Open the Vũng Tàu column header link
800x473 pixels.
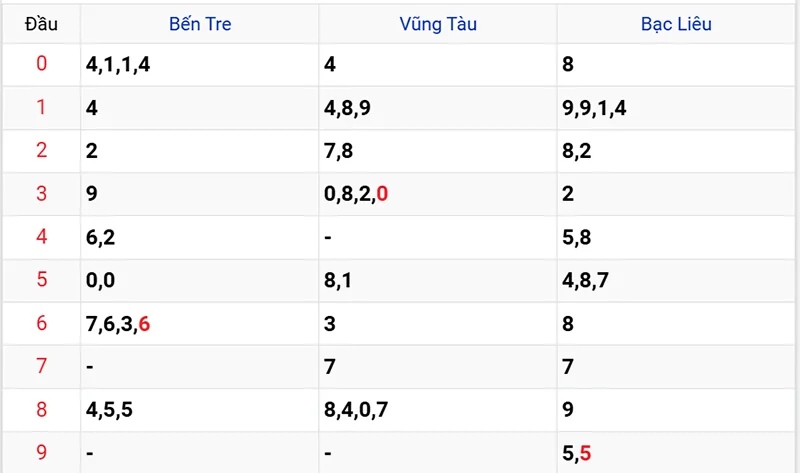(438, 24)
